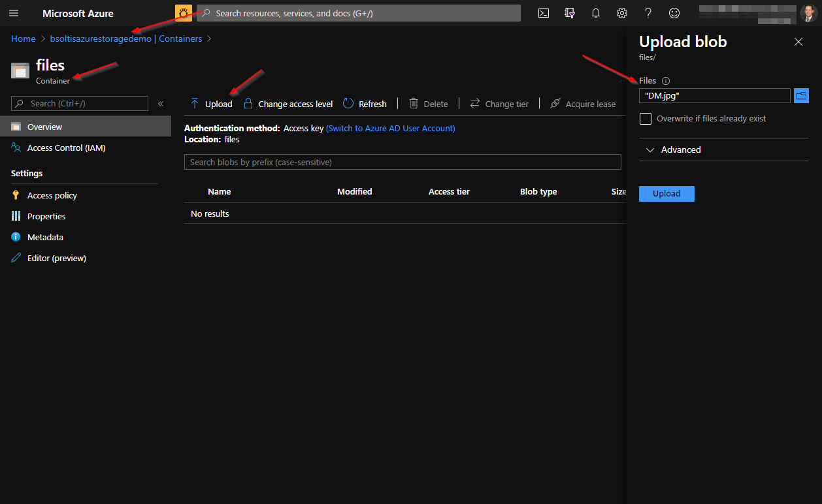
Task: Open portal settings gear icon
Action: (x=621, y=13)
